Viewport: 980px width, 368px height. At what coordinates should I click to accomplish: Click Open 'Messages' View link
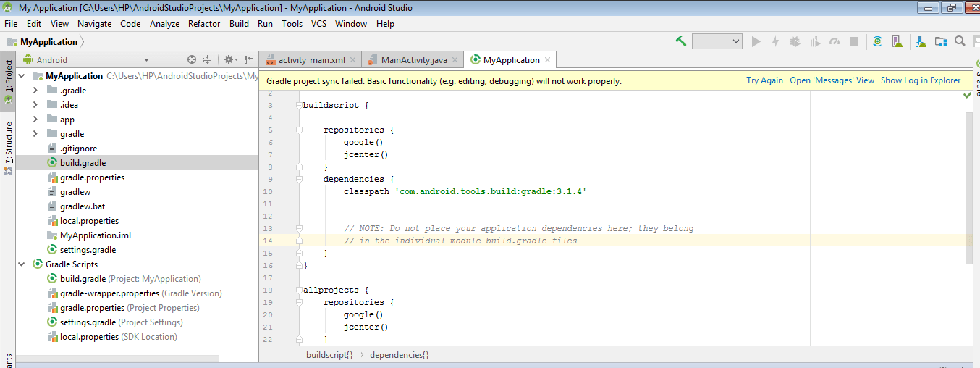click(832, 80)
